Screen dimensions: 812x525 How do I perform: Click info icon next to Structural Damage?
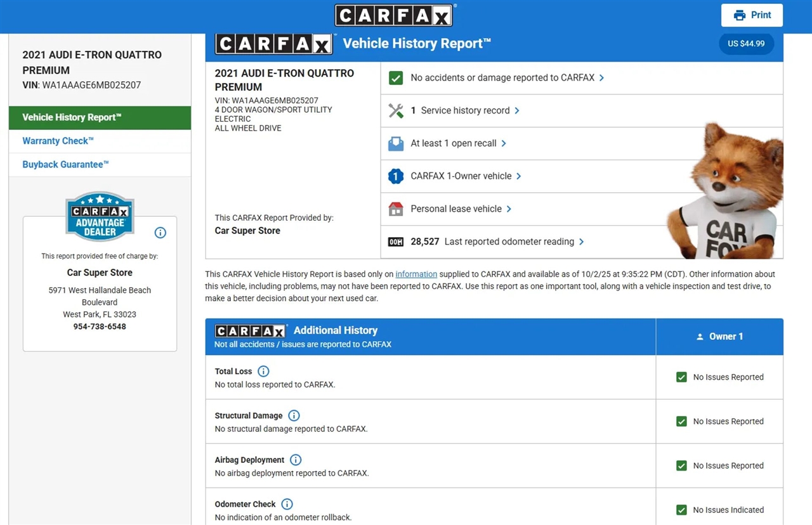tap(294, 416)
